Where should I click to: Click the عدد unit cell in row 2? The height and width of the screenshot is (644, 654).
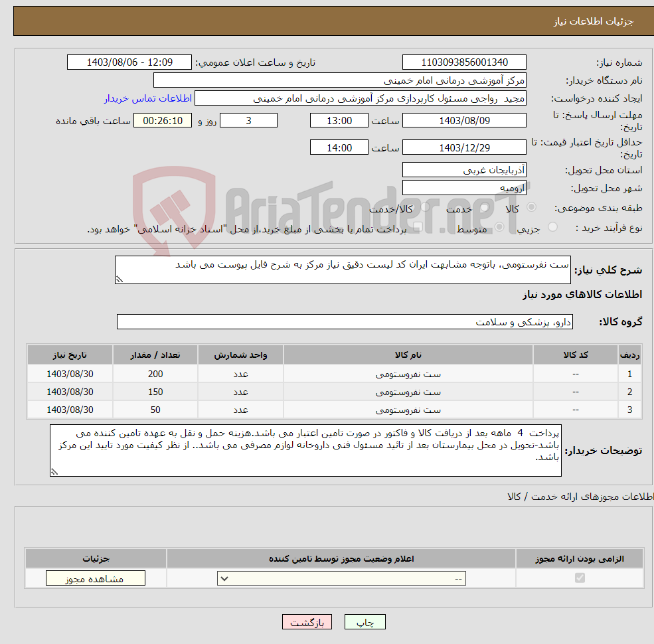240,392
